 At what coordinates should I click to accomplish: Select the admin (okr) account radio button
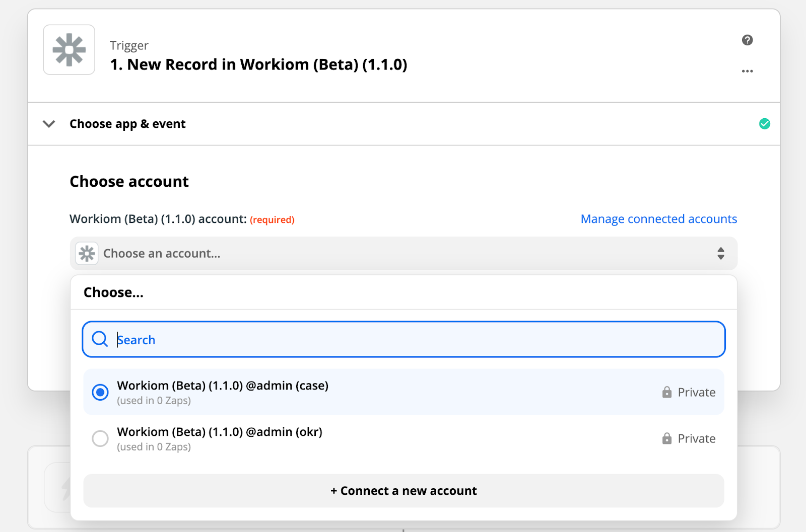pos(100,438)
